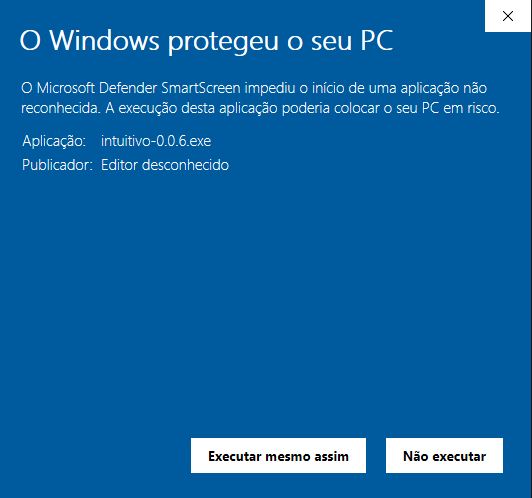
Task: Dismiss the warning using the corner X icon
Action: tap(508, 16)
